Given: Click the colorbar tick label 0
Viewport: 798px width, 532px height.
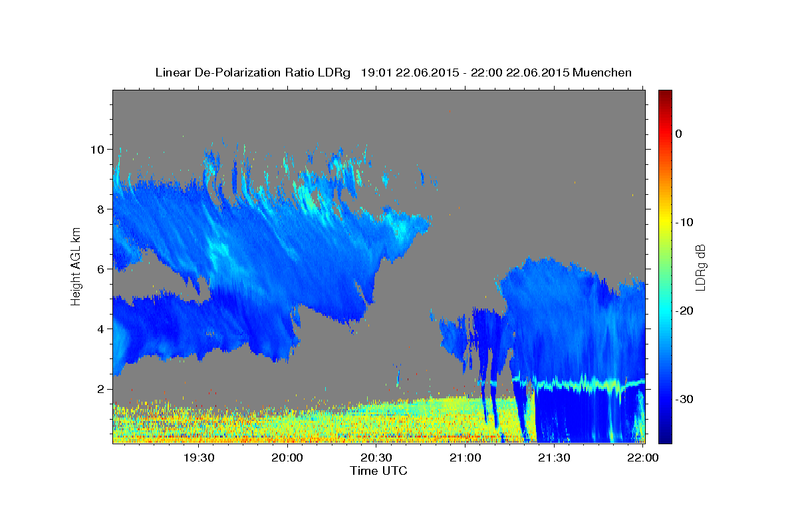Looking at the screenshot, I should point(678,134).
